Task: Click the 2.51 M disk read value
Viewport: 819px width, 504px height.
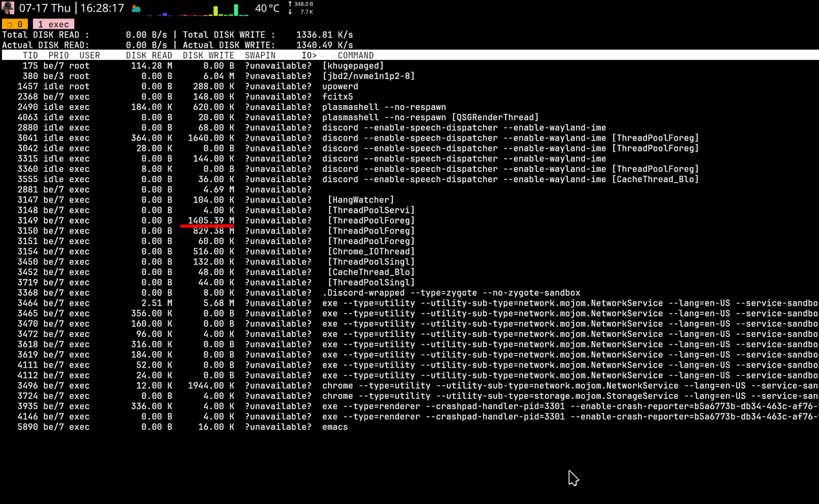Action: coord(157,303)
